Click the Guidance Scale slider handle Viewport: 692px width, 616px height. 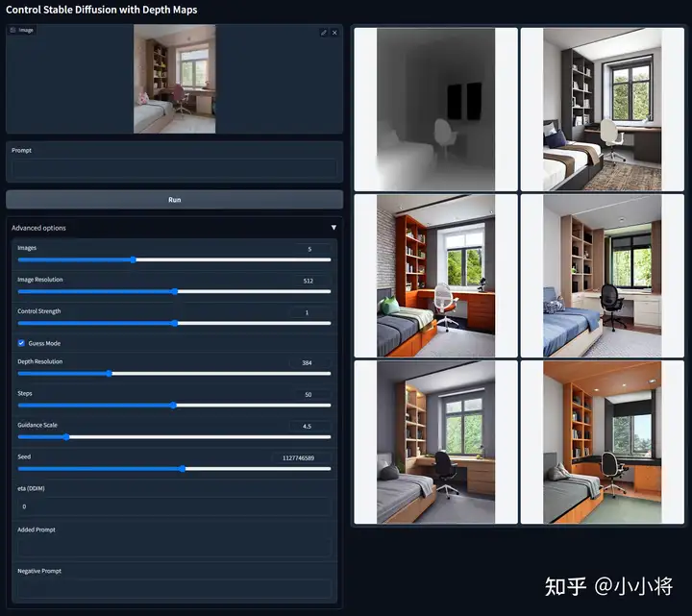click(65, 436)
